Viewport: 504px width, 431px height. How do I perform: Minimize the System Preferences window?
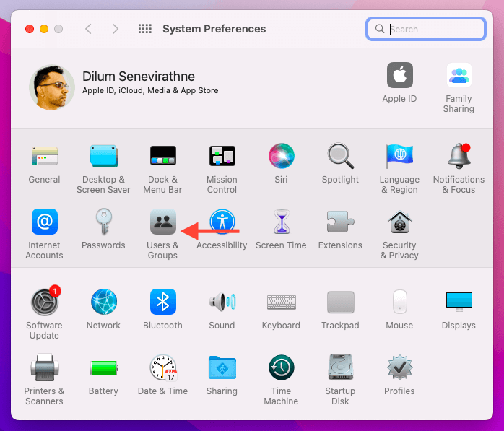(x=44, y=29)
